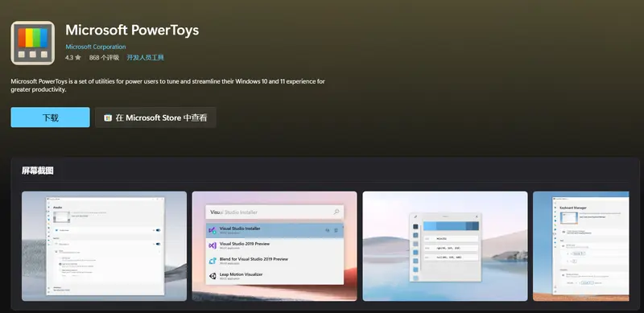
Task: Click the 868 个评级 ratings count
Action: click(104, 57)
